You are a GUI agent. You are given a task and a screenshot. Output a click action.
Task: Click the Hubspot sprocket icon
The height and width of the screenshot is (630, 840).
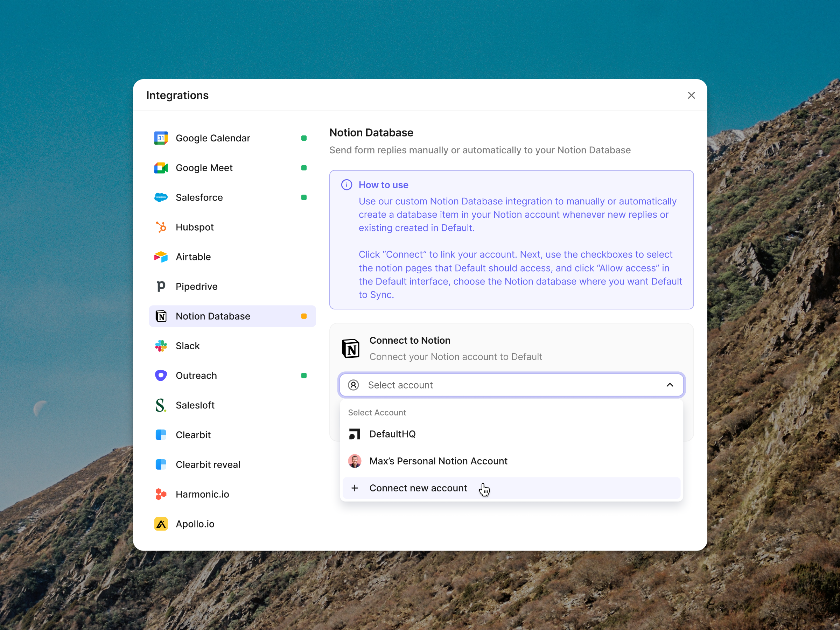(161, 227)
